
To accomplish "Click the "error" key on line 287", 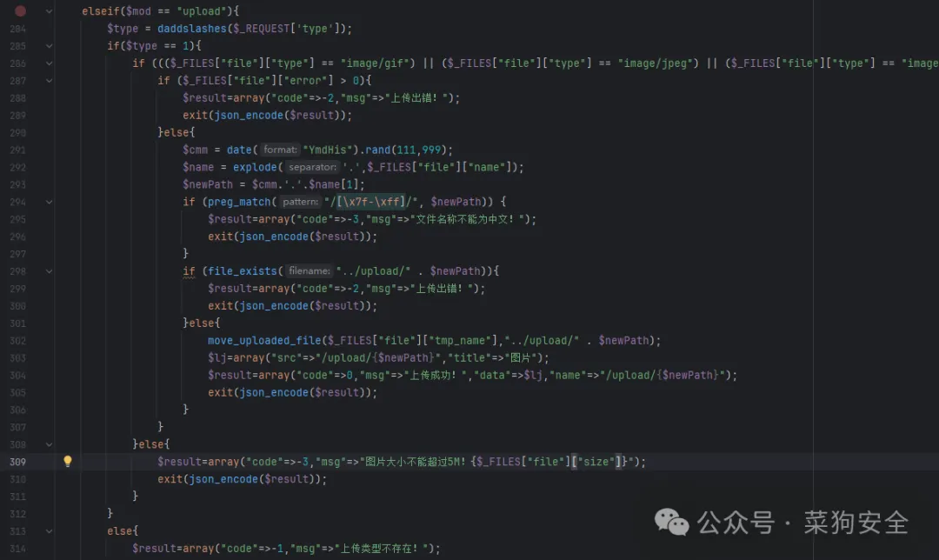I will [x=305, y=80].
